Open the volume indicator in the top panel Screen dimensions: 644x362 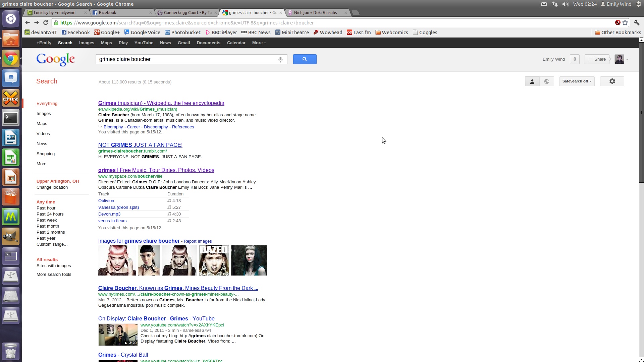[566, 4]
